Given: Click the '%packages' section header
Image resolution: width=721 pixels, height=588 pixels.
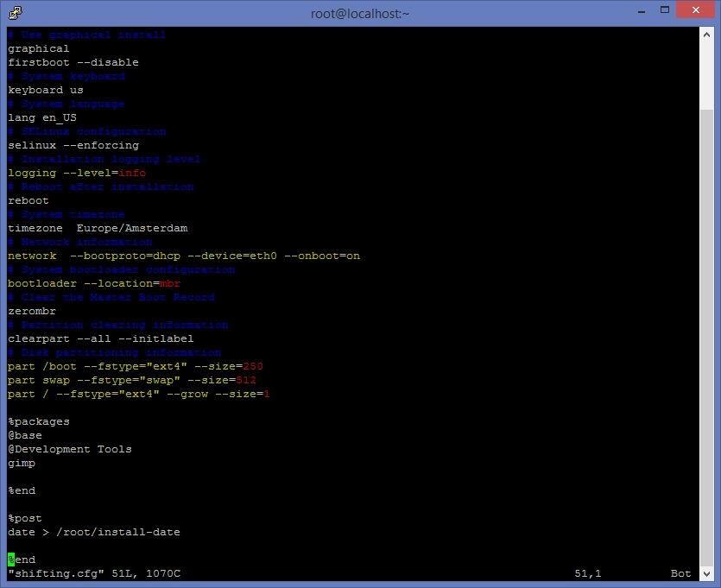Looking at the screenshot, I should pos(39,421).
